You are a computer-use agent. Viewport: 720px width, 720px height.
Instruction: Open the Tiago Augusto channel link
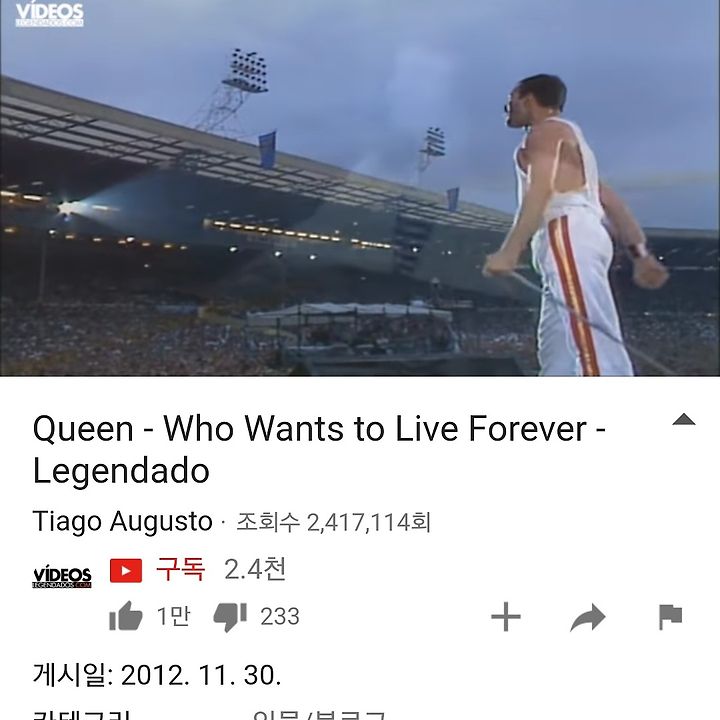pos(122,522)
